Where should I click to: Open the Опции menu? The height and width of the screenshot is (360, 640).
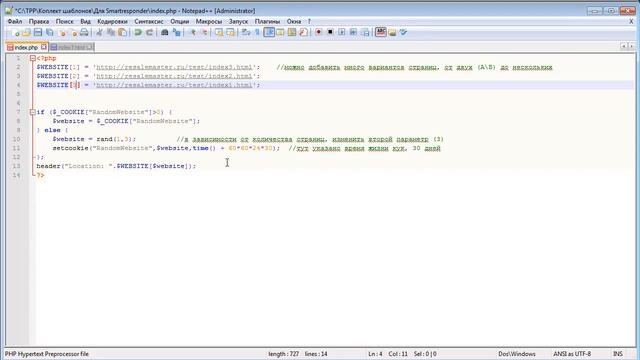tap(180, 21)
